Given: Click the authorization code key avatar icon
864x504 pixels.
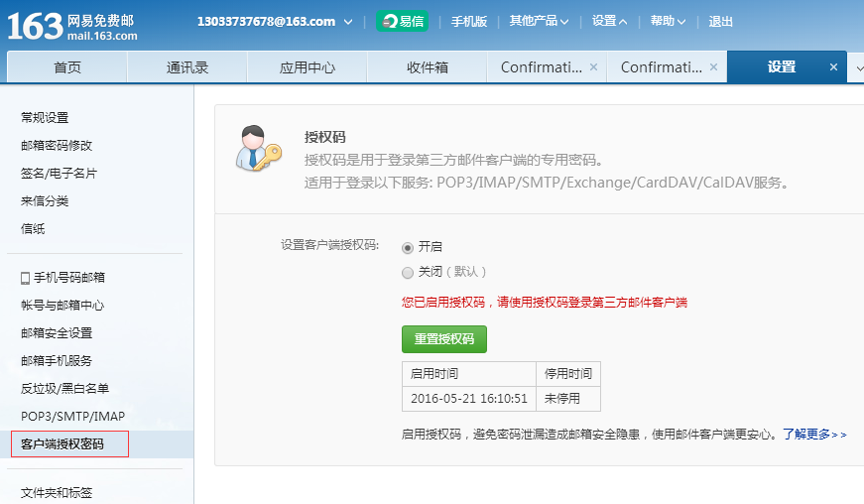Looking at the screenshot, I should pos(259,148).
